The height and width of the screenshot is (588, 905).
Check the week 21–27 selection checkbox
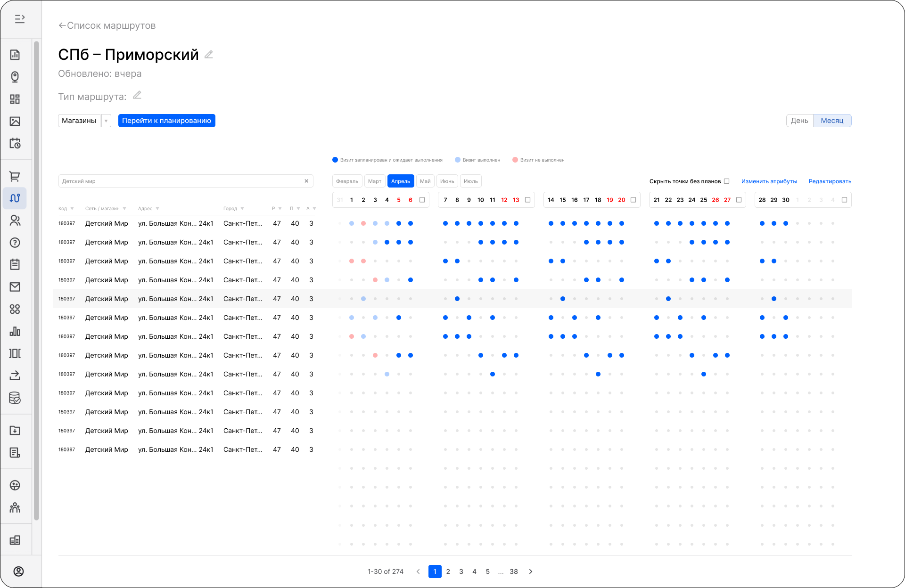739,200
